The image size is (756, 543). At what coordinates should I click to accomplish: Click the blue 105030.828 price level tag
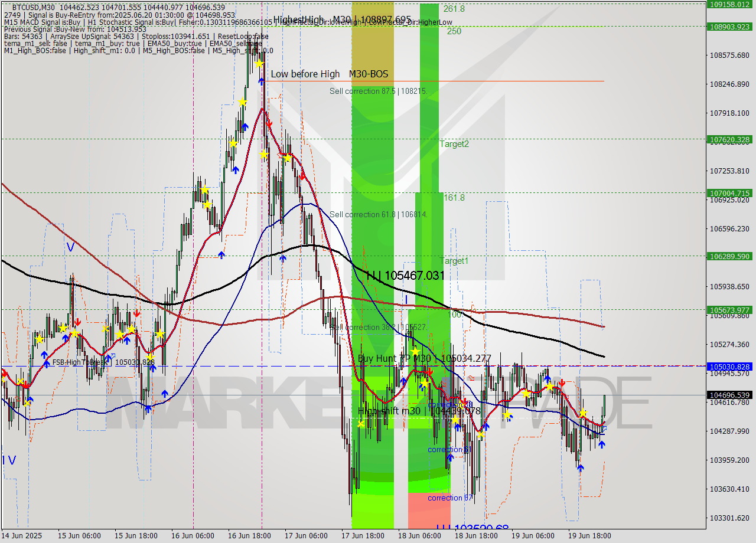(x=731, y=367)
